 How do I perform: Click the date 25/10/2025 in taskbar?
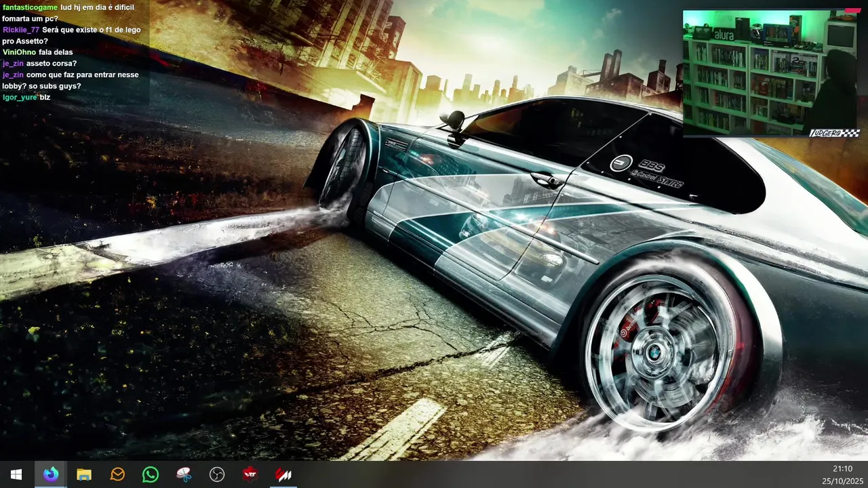click(x=842, y=481)
